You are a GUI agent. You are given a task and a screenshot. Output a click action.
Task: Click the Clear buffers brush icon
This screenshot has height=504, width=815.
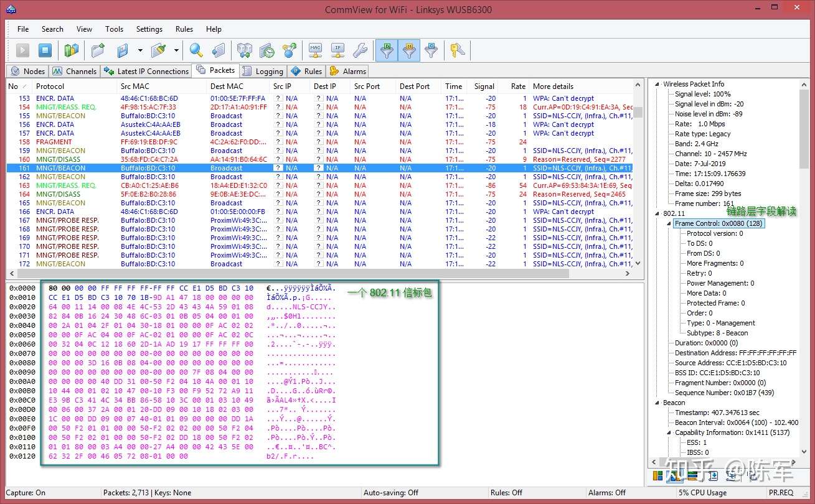click(159, 50)
